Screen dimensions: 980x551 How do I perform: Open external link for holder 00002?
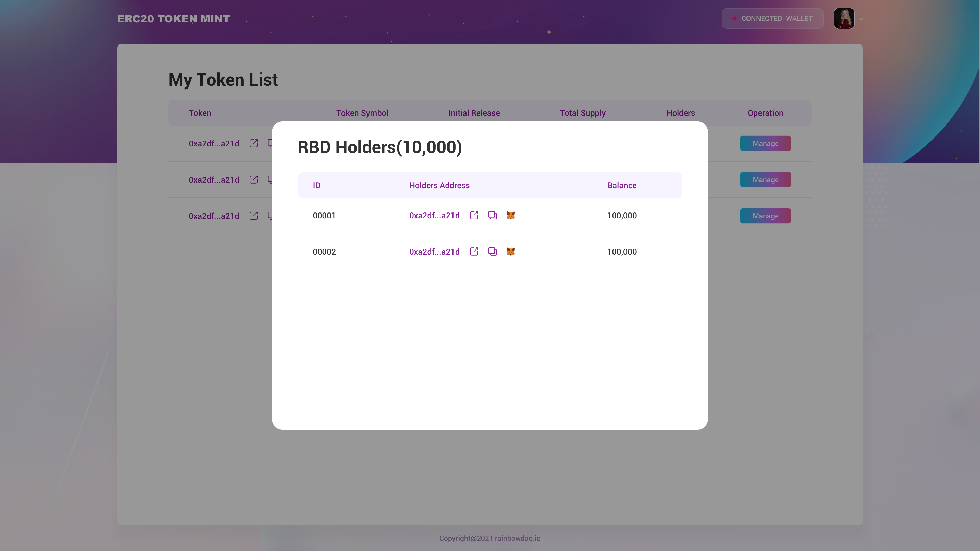(474, 251)
